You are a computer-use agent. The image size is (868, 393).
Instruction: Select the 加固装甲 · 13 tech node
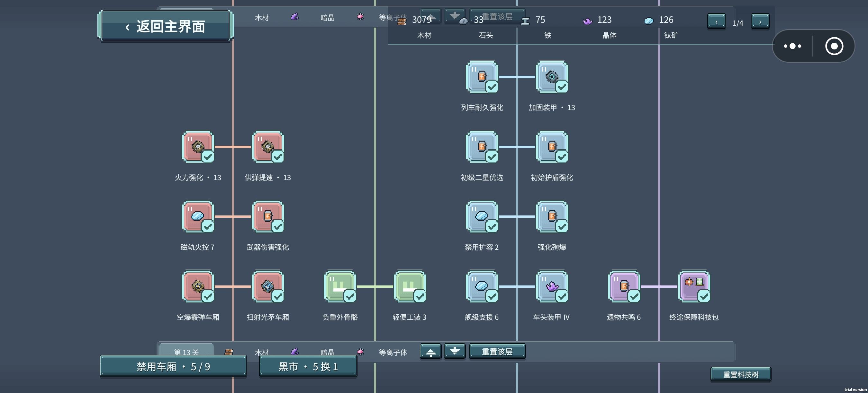pyautogui.click(x=552, y=77)
